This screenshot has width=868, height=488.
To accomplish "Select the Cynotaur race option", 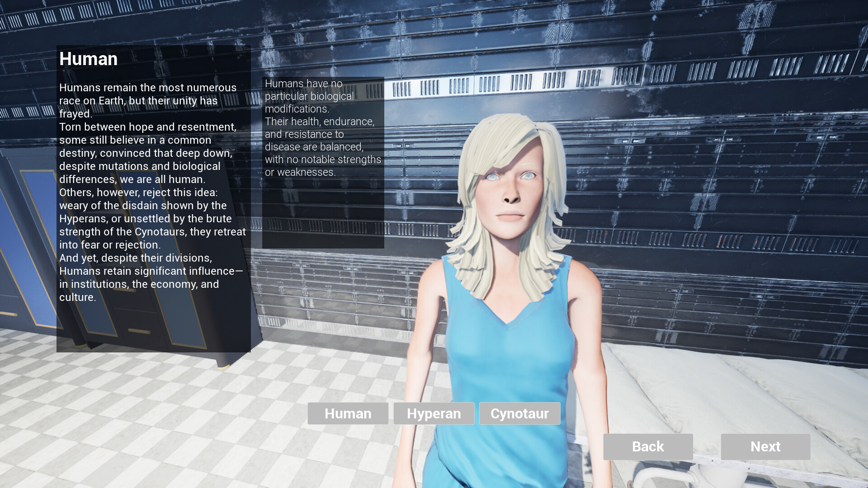I will pyautogui.click(x=519, y=413).
